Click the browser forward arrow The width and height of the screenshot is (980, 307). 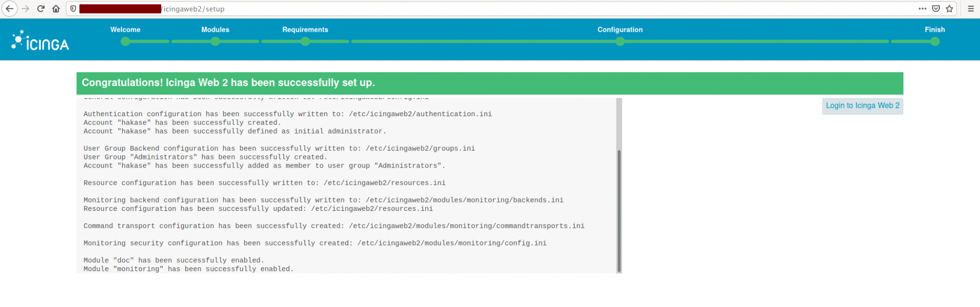[26, 9]
